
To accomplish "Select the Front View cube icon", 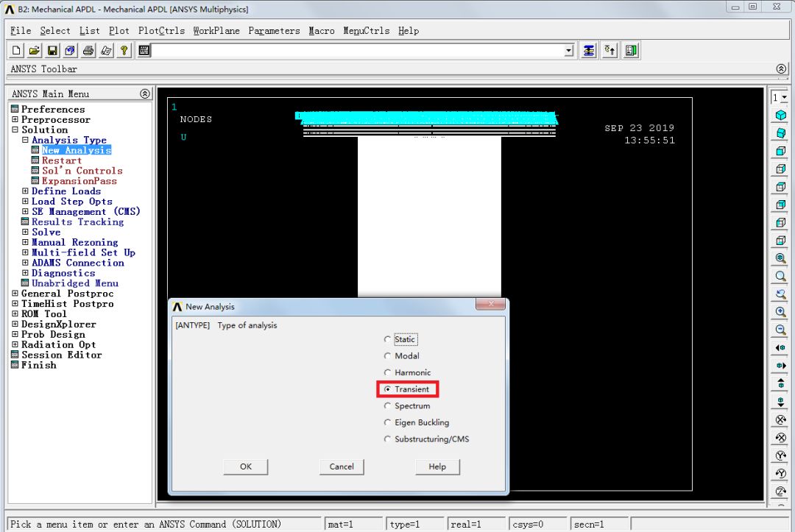I will [x=781, y=151].
